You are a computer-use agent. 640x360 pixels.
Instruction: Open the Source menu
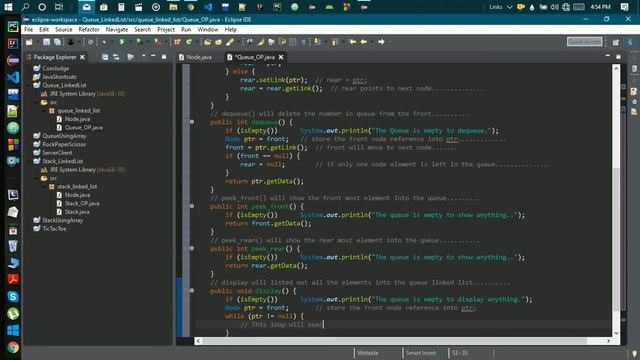[x=63, y=29]
